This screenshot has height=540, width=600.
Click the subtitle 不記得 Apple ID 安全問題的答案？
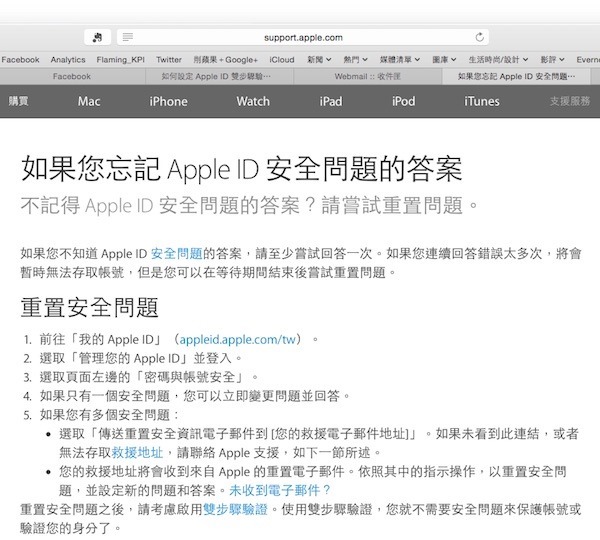point(169,206)
